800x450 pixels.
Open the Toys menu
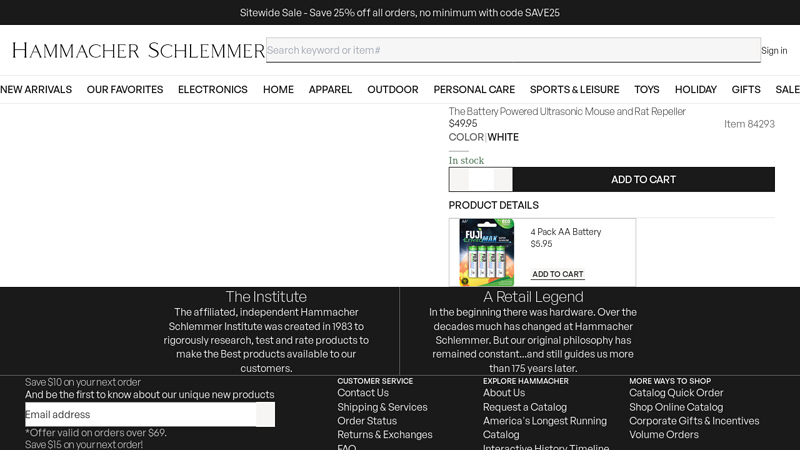647,89
